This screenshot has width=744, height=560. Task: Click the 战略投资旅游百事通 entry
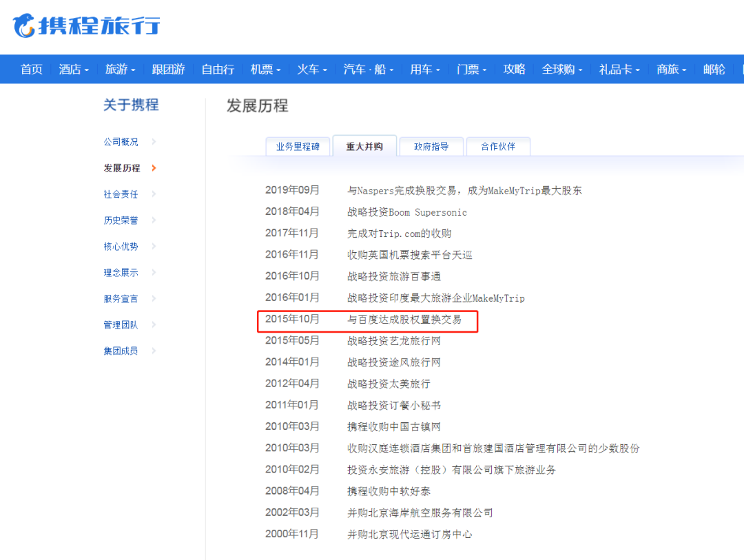point(394,276)
